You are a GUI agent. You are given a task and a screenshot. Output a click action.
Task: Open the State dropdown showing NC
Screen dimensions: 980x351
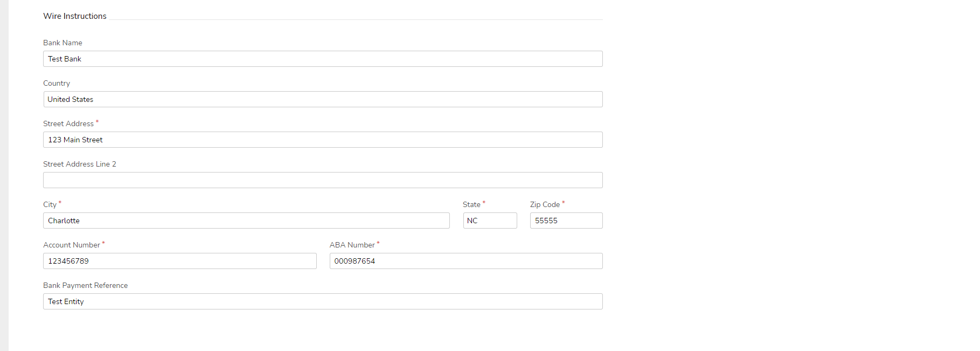pos(490,221)
